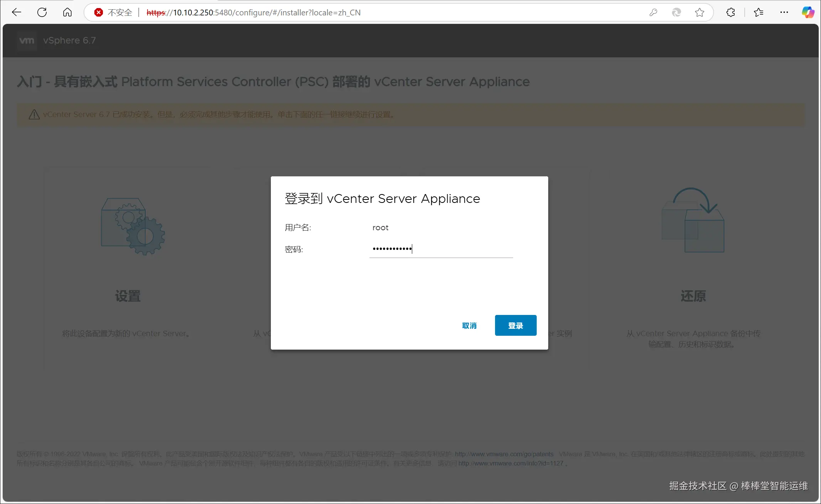Click the red 'not secure' warning icon
Screen dimensions: 821x504
pyautogui.click(x=99, y=12)
